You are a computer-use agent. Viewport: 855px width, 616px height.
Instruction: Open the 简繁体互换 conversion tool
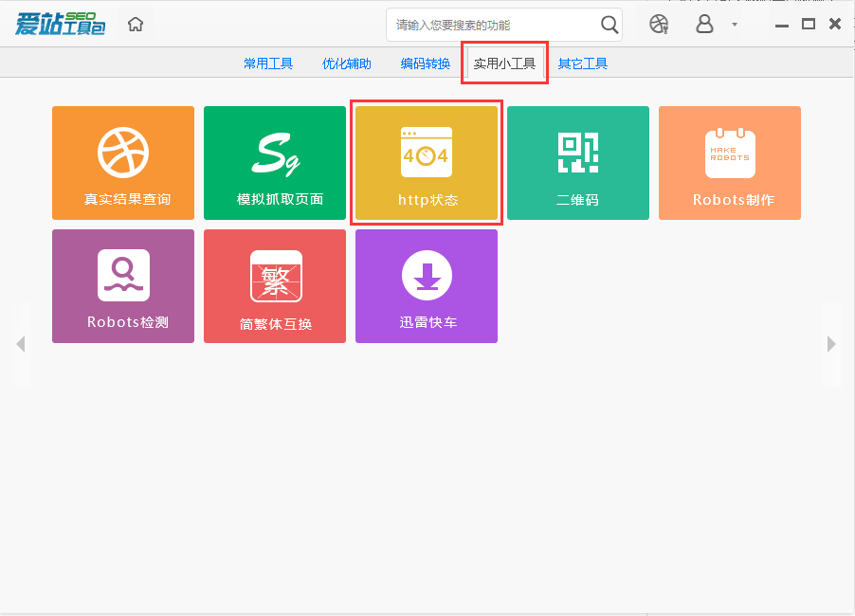(274, 285)
